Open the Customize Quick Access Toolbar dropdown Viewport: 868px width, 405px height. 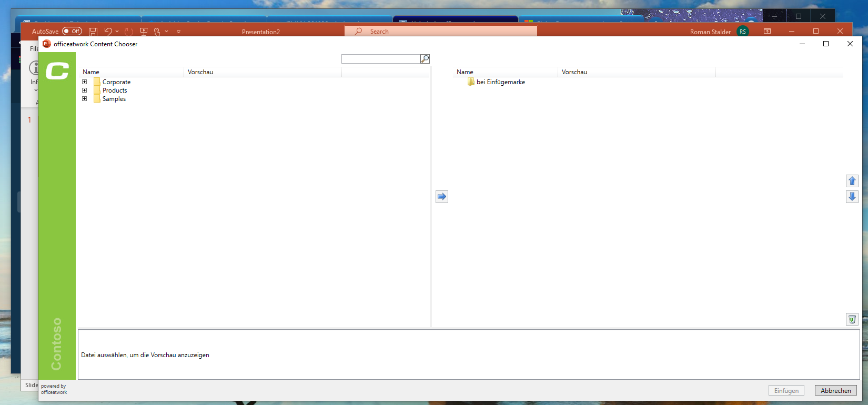pos(178,32)
